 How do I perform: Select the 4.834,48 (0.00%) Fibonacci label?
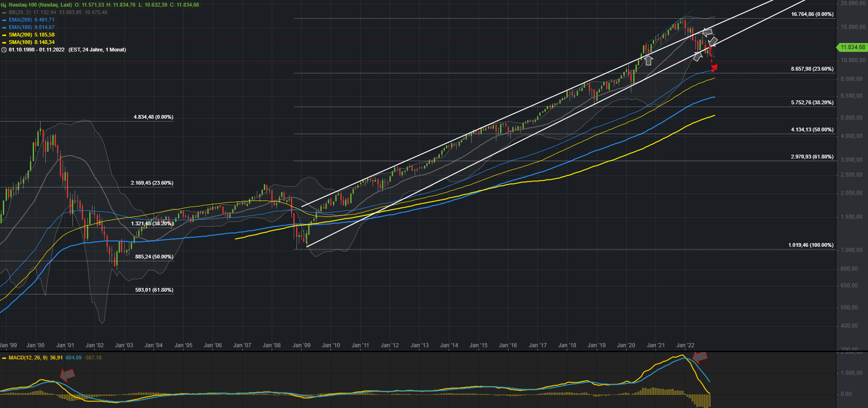[153, 117]
